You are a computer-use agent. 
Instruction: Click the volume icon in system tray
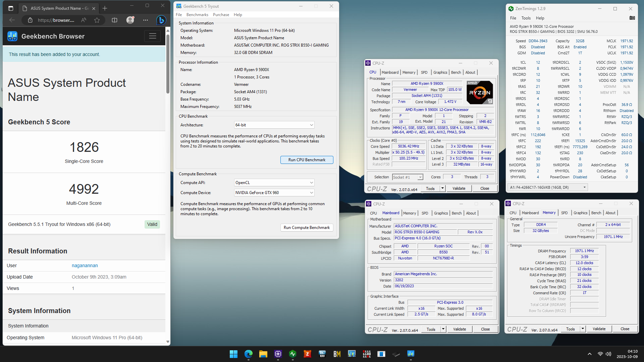click(608, 354)
